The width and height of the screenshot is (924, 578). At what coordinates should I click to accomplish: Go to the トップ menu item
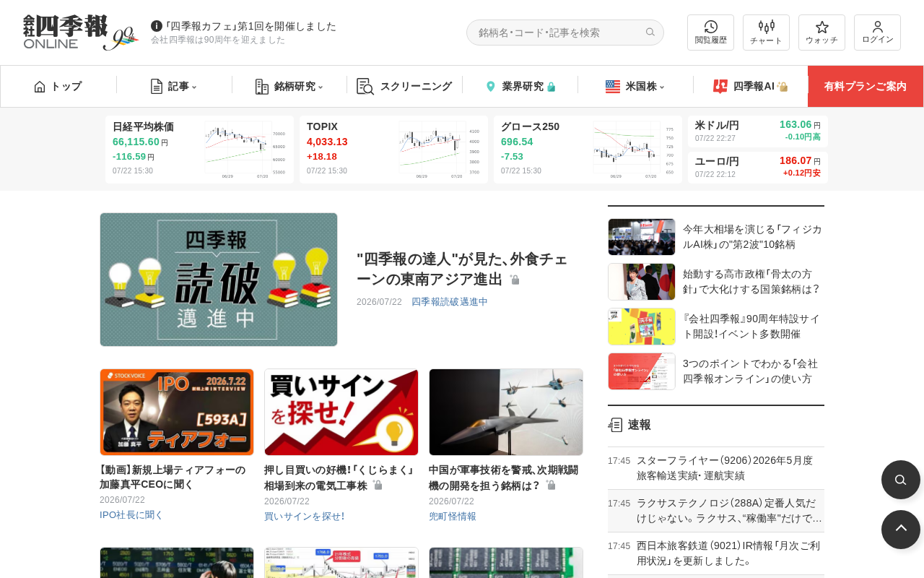click(58, 87)
